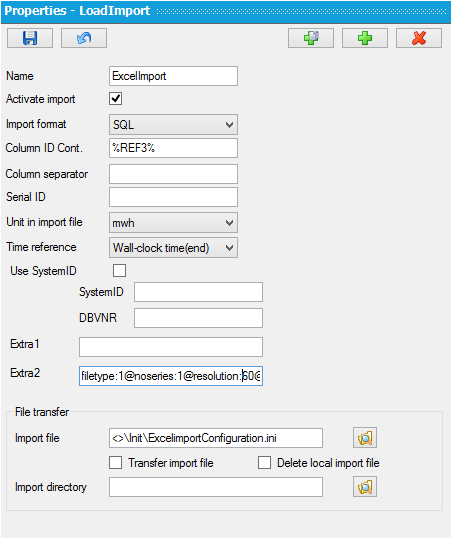
Task: Click the undo arrow icon
Action: pyautogui.click(x=84, y=38)
